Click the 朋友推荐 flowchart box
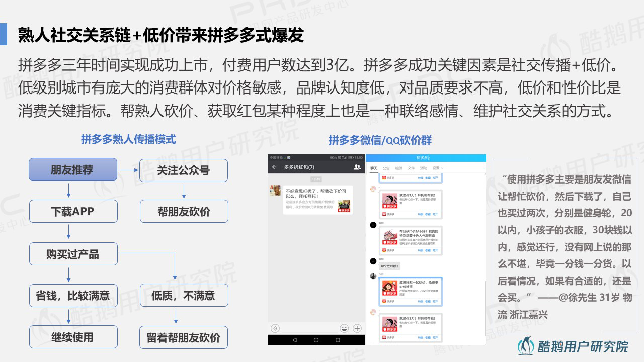Image resolution: width=644 pixels, height=362 pixels. point(72,169)
